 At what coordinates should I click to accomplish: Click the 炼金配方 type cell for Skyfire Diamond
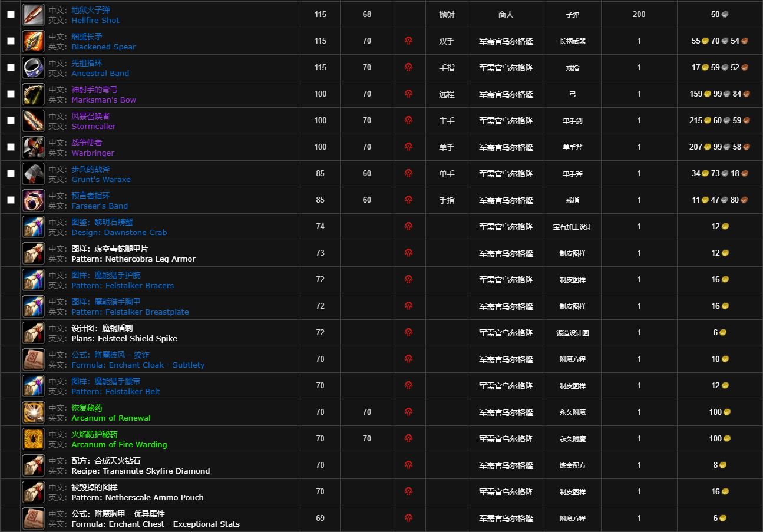click(573, 465)
